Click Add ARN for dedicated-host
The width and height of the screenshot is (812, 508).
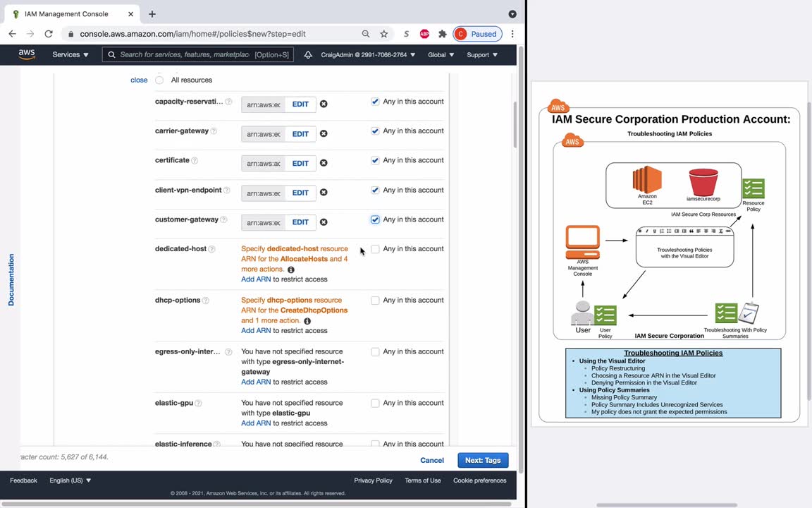[x=256, y=279]
